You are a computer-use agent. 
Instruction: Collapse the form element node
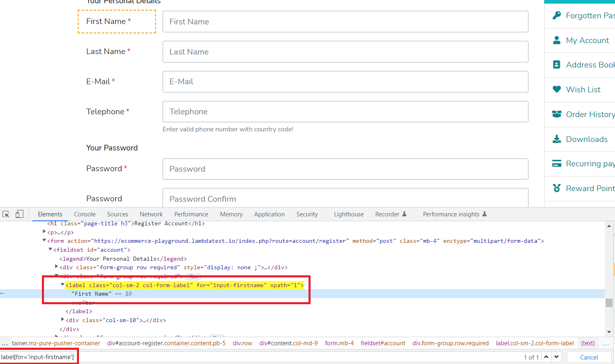pyautogui.click(x=44, y=240)
